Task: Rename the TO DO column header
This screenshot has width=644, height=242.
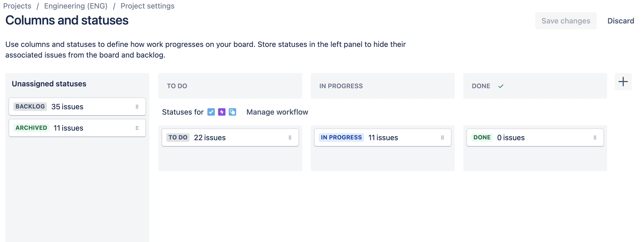Action: click(177, 86)
